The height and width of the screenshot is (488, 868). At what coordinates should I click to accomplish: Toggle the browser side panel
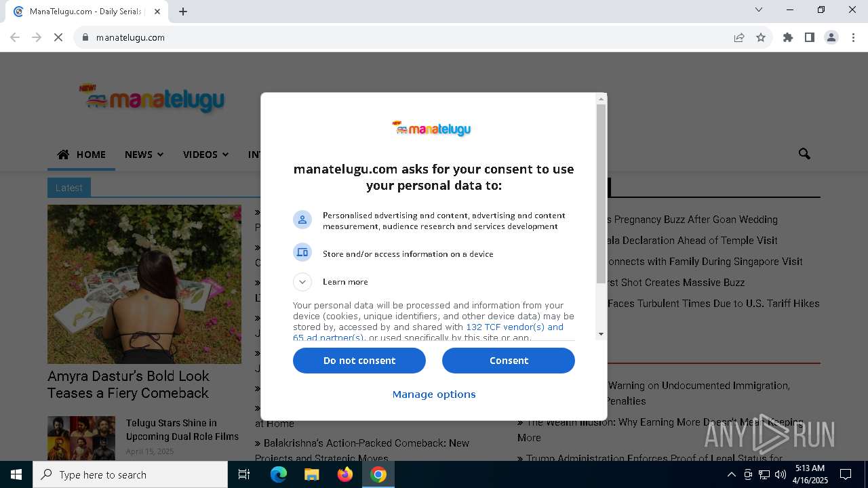point(810,37)
